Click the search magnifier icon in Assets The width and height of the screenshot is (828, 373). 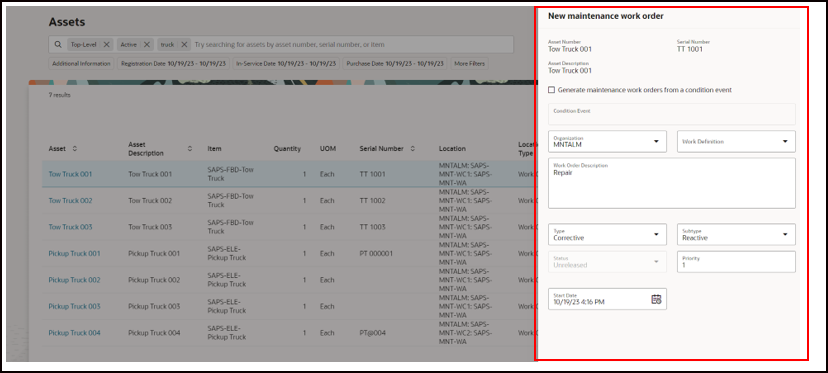58,45
